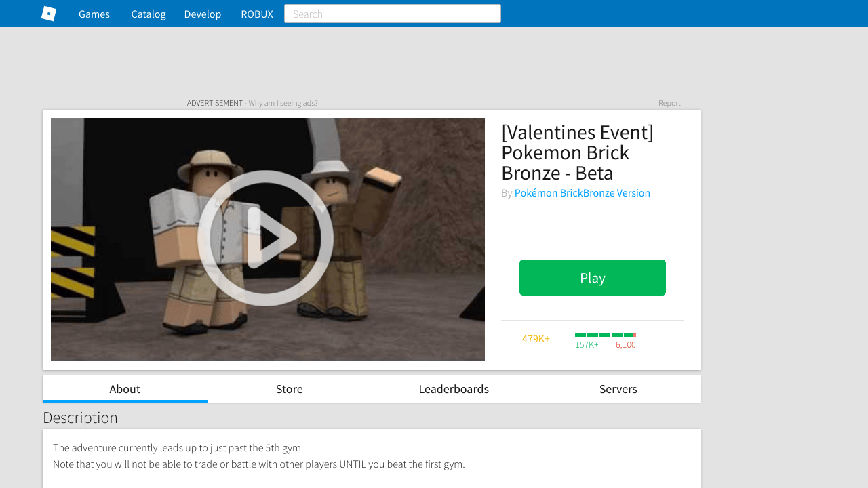
Task: Click the green vote ratio bar
Action: 606,335
